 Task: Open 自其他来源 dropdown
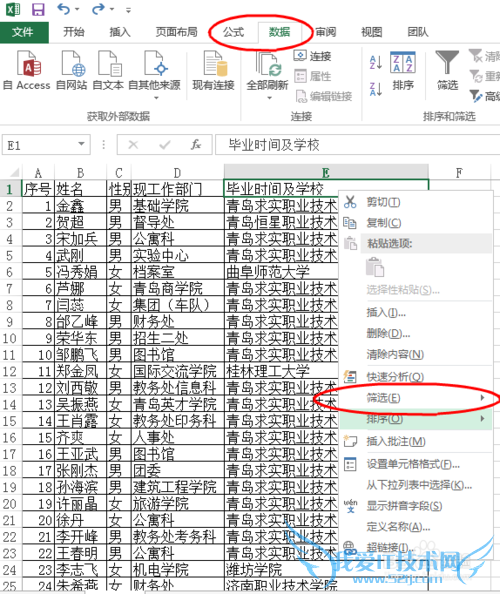coord(155,76)
